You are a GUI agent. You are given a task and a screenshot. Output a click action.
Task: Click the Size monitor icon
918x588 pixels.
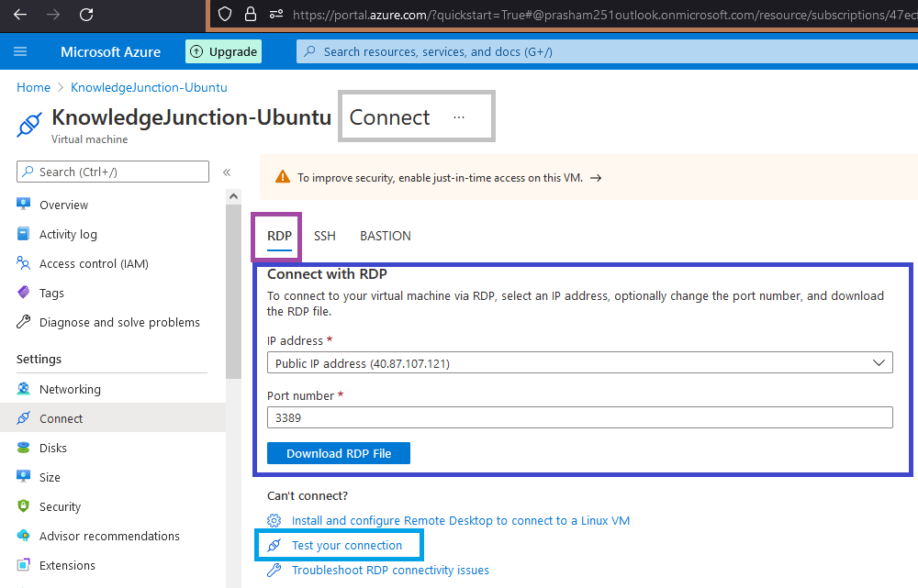coord(24,476)
